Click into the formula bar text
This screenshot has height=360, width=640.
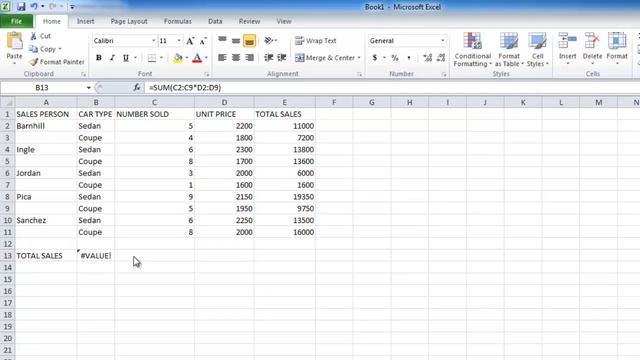point(185,87)
